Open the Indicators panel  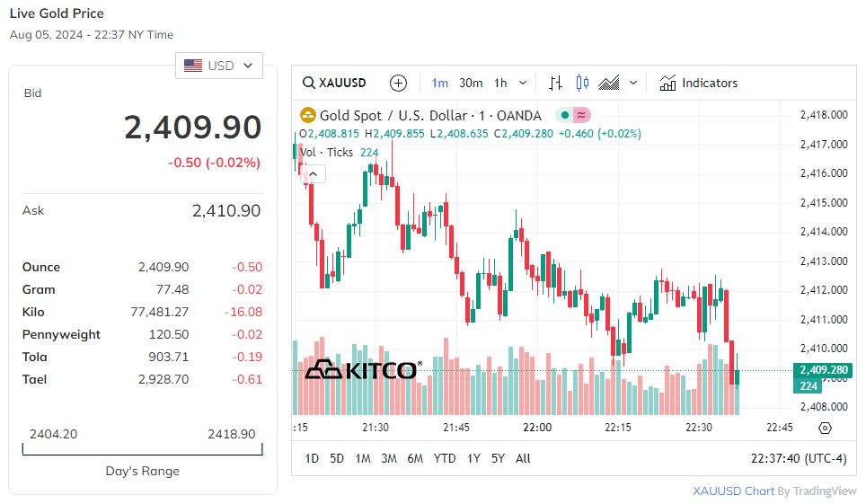coord(698,83)
